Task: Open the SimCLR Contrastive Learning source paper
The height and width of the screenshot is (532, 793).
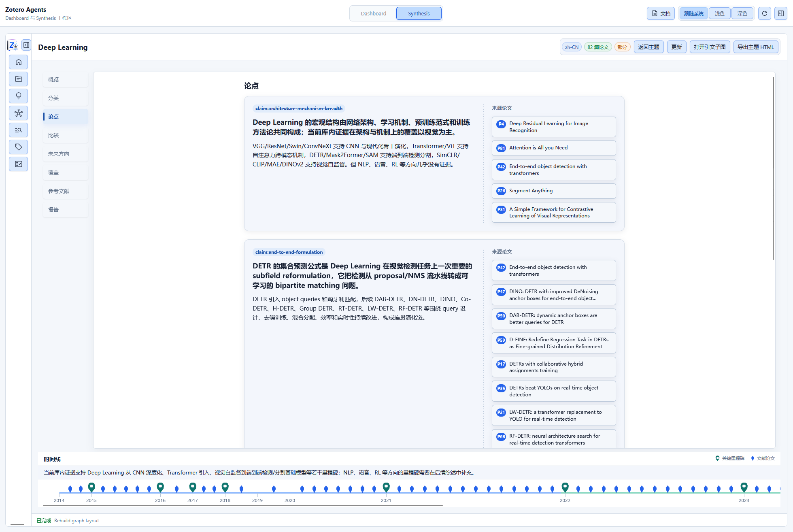Action: [x=553, y=212]
